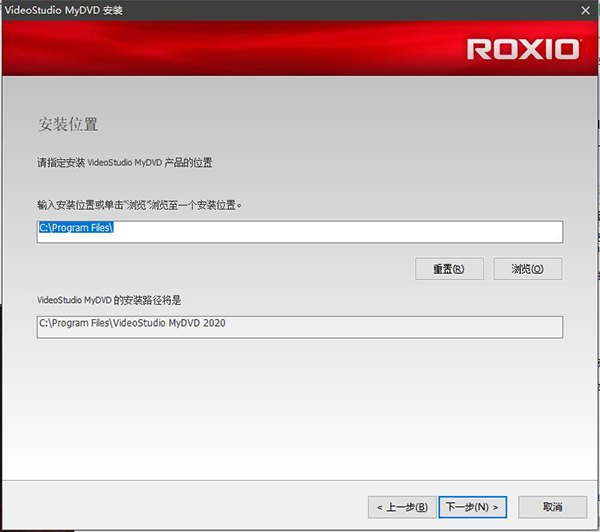Cancel setup with the 取消 button
The width and height of the screenshot is (600, 532).
[552, 507]
